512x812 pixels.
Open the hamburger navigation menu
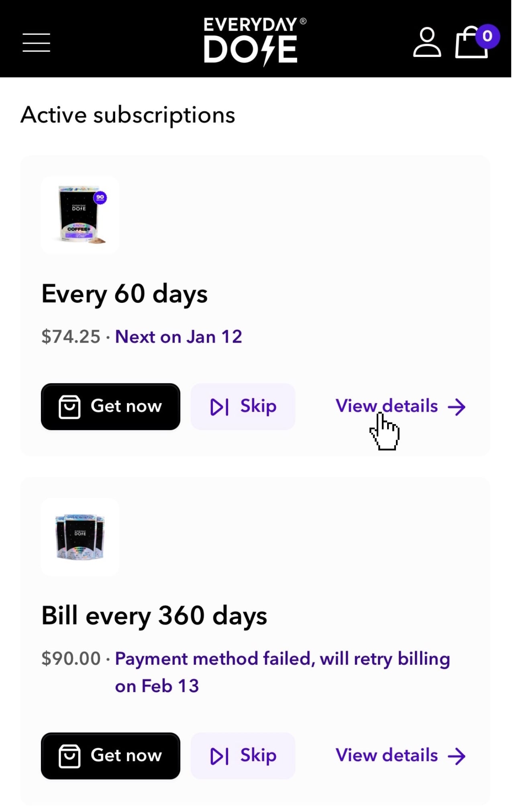tap(36, 43)
